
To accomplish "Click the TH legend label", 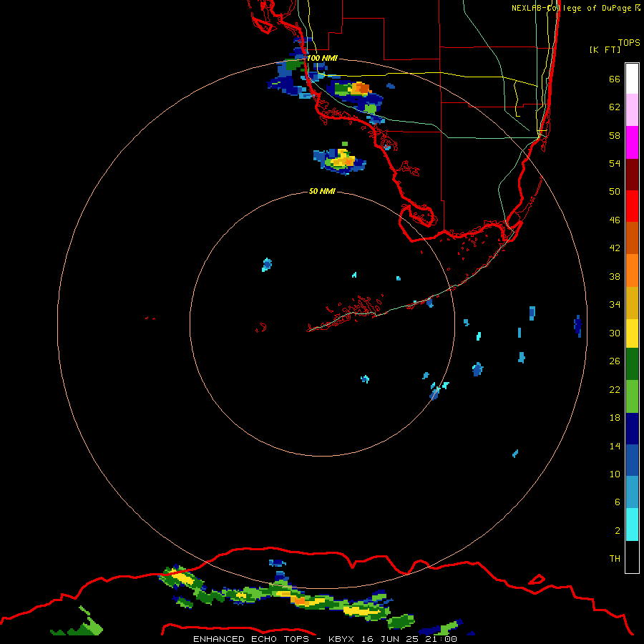I will [x=615, y=559].
